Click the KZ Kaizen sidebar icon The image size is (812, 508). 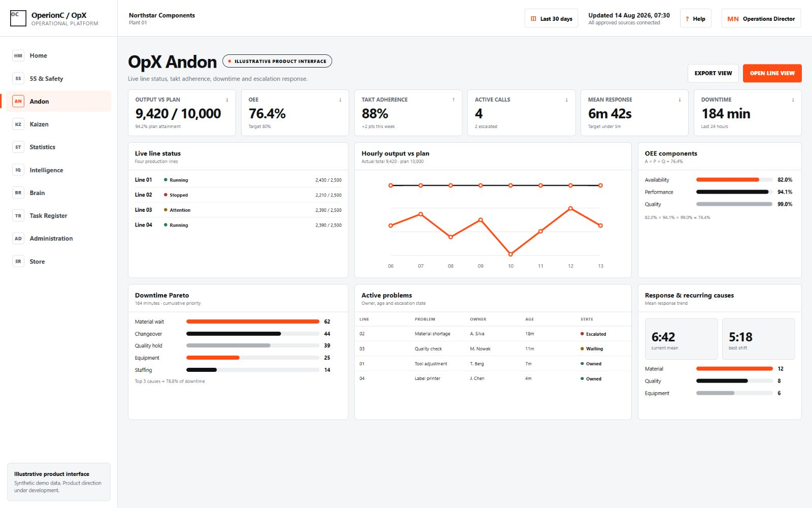tap(18, 124)
